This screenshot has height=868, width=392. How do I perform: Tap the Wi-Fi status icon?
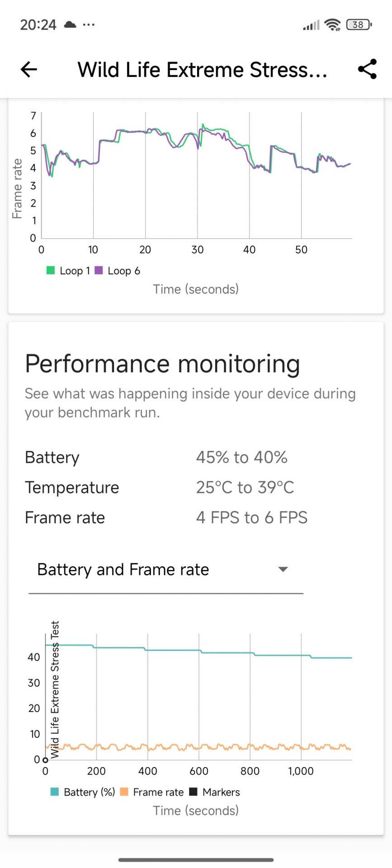(333, 25)
